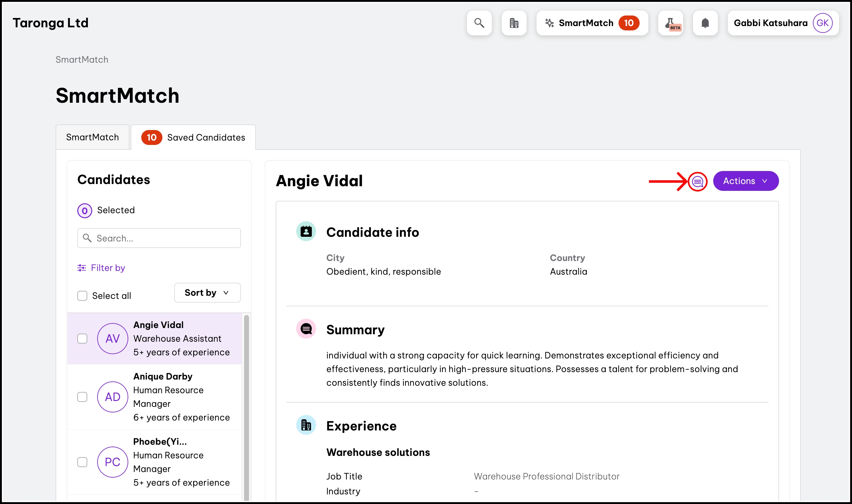Expand the Actions dropdown
Image resolution: width=852 pixels, height=504 pixels.
coord(746,181)
